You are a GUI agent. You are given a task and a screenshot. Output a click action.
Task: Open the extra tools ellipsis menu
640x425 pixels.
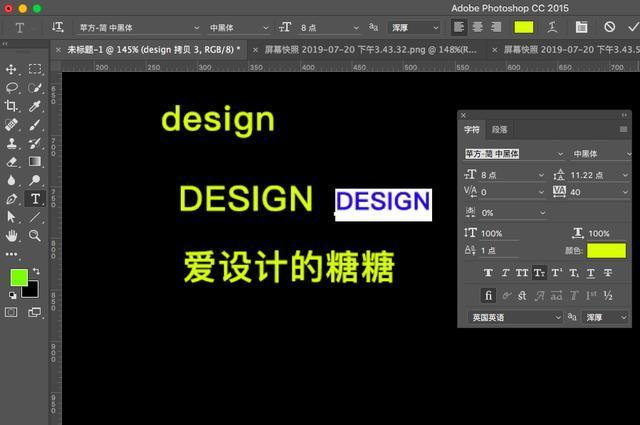(x=11, y=254)
